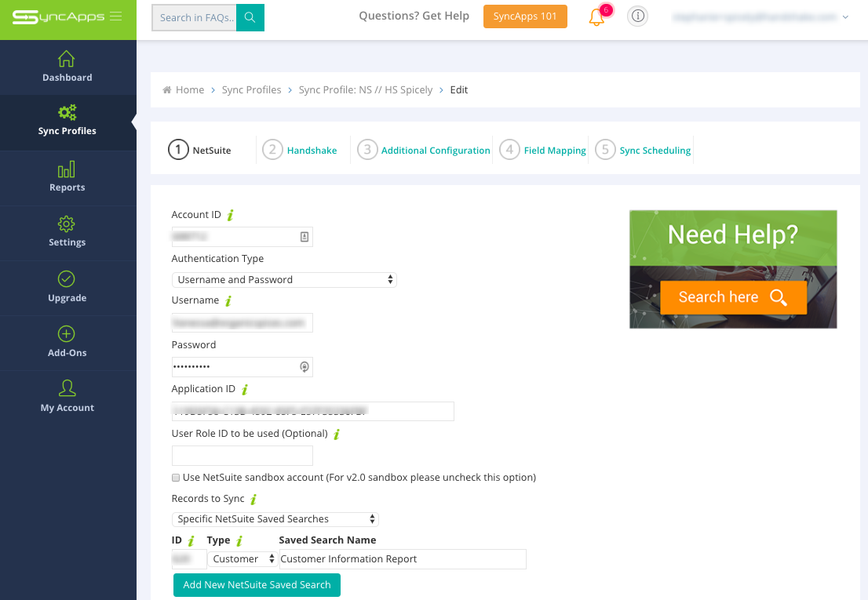Click the Account ID info icon
868x600 pixels.
coord(231,215)
